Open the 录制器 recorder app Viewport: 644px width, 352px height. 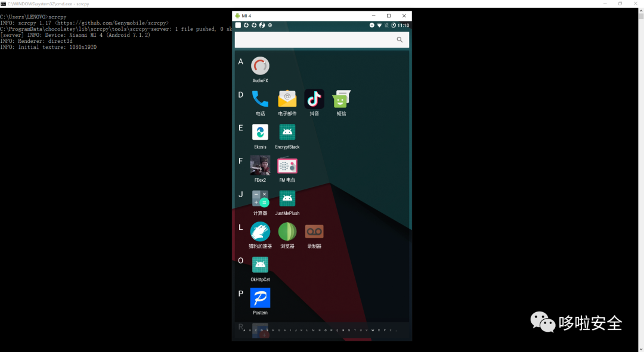314,235
